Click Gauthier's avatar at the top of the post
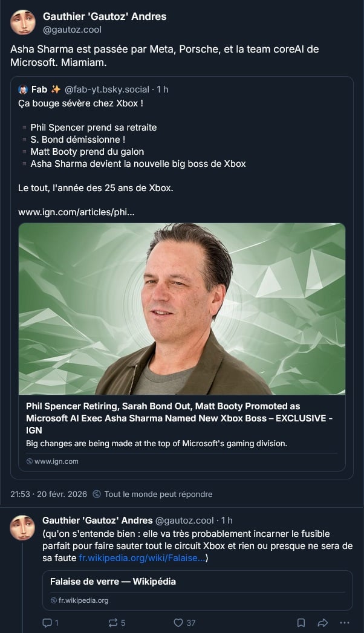 tap(22, 22)
